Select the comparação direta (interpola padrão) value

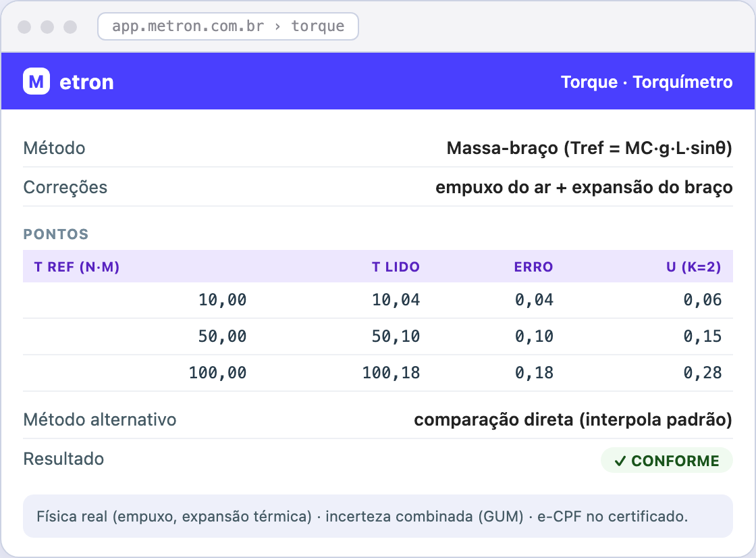coord(573,420)
